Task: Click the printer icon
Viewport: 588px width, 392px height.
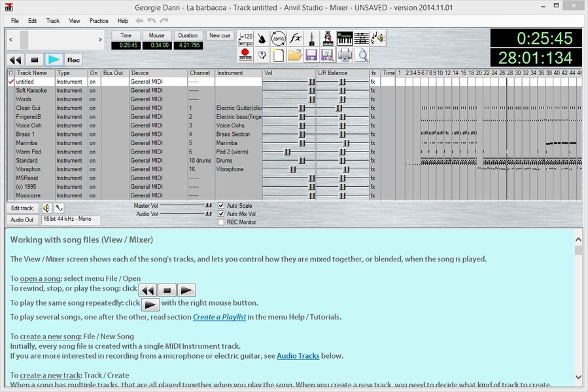Action: pyautogui.click(x=345, y=56)
